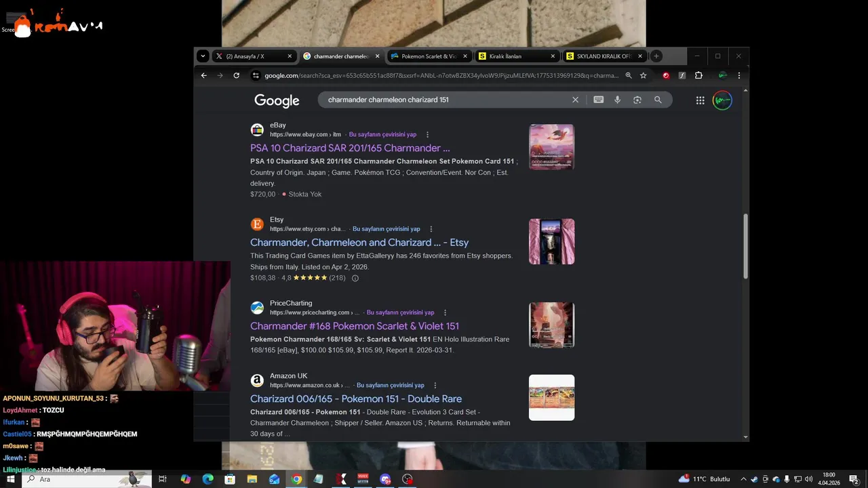The image size is (868, 488).
Task: Open the Etsy result thumbnail image
Action: click(551, 241)
